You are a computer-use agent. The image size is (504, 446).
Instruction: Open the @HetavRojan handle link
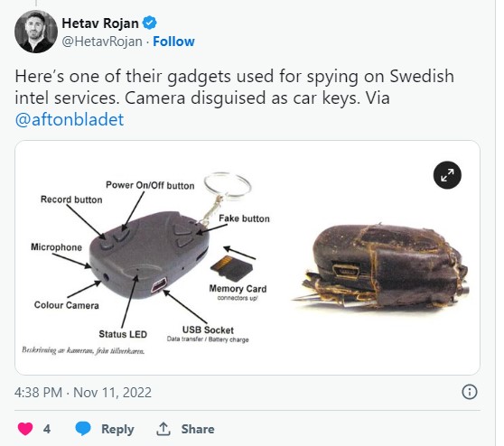[102, 42]
